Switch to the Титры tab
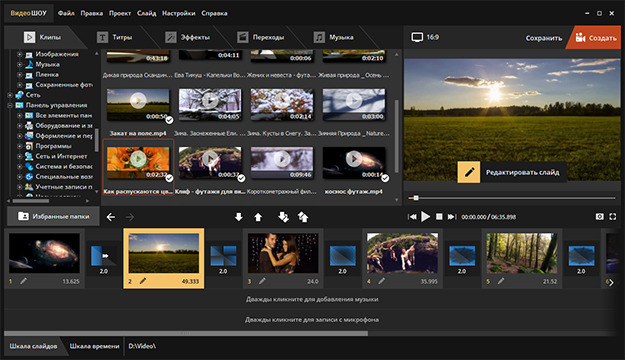 [x=114, y=37]
